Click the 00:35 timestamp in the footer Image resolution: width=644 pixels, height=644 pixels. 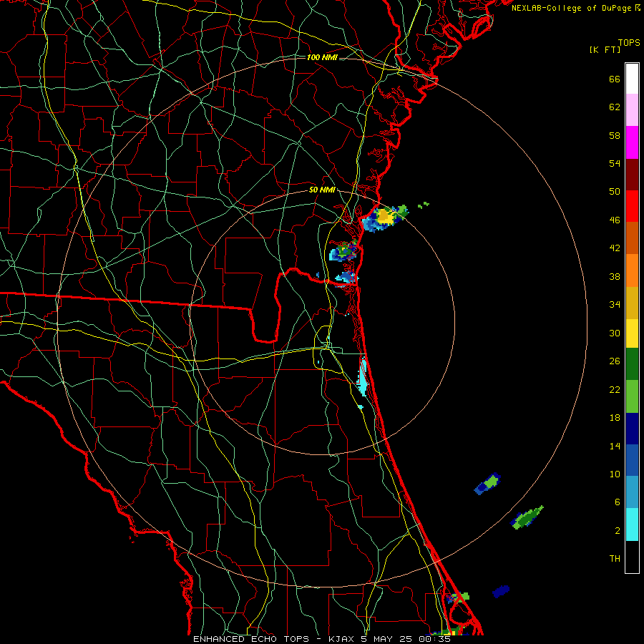click(434, 639)
